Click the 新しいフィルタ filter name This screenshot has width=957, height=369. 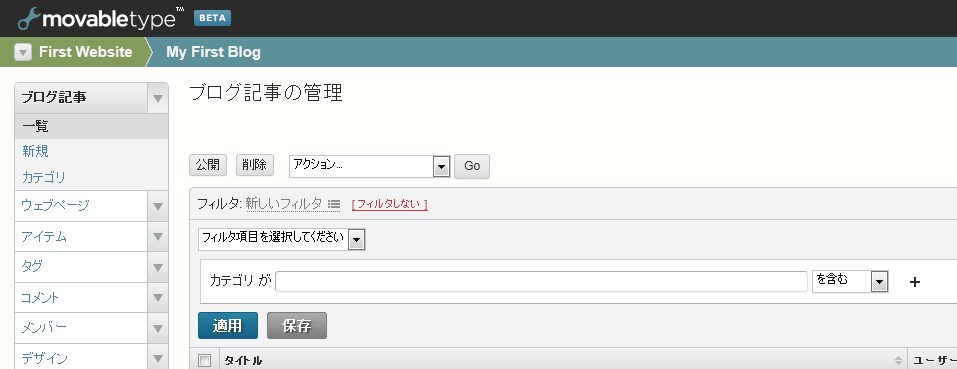284,204
